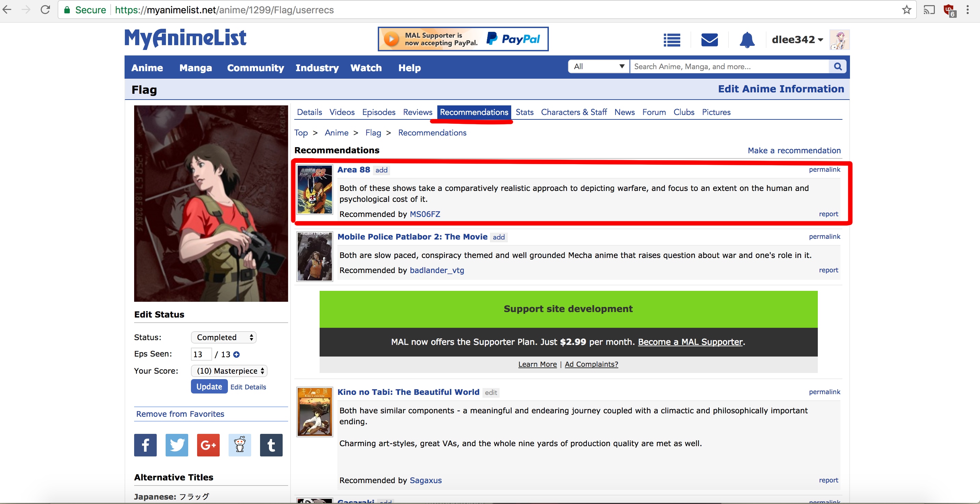Share on Tumblr icon
The image size is (980, 504).
271,445
